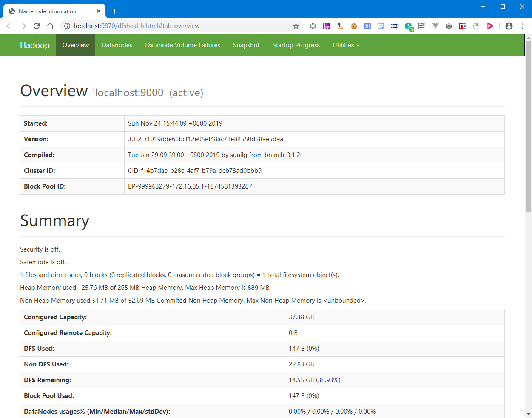The width and height of the screenshot is (532, 418).
Task: Open the red FE helper extension
Action: (x=463, y=26)
